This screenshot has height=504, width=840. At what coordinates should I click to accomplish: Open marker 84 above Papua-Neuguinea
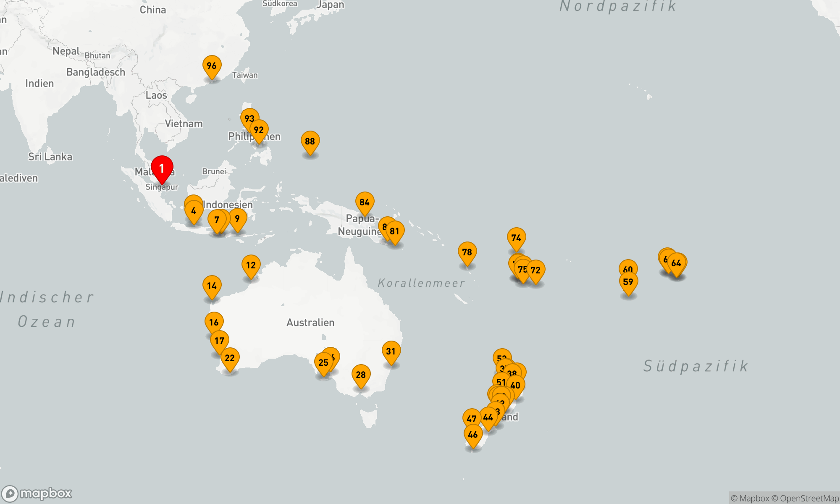point(365,202)
